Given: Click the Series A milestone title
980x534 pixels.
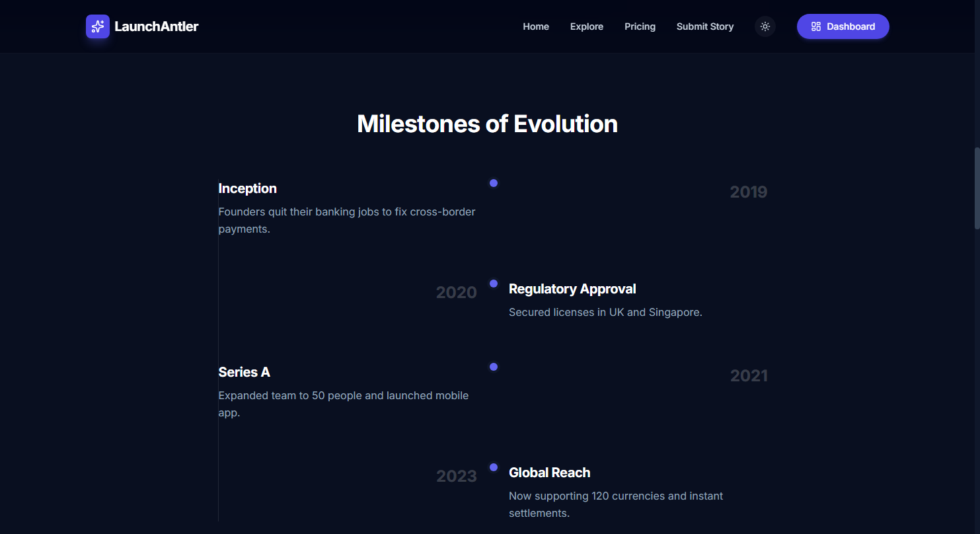Looking at the screenshot, I should (x=245, y=372).
